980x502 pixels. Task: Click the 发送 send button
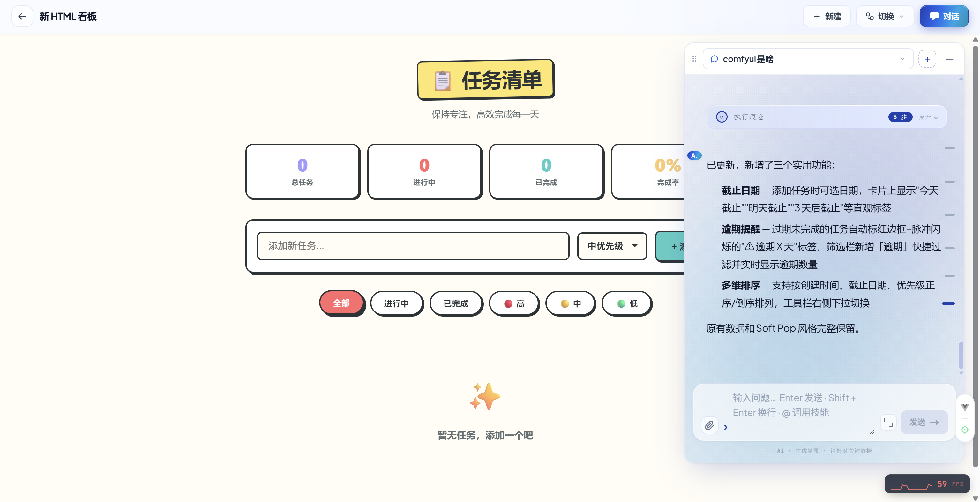[x=924, y=422]
